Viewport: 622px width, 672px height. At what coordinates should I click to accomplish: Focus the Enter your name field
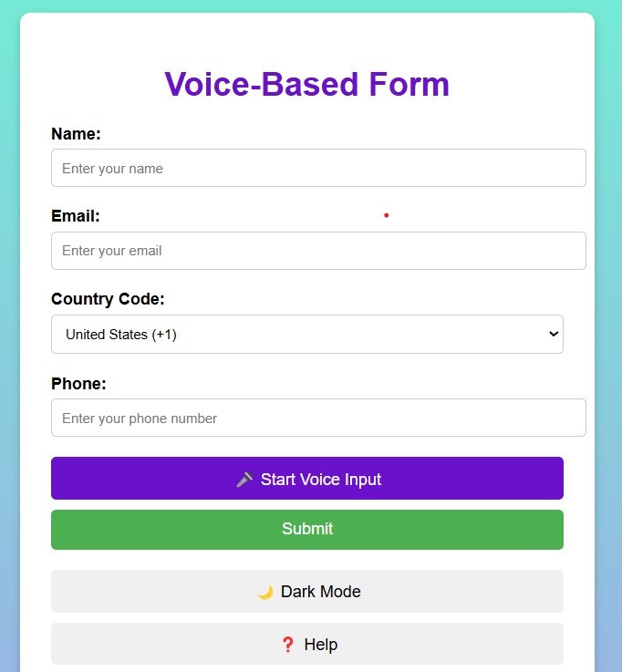point(318,168)
